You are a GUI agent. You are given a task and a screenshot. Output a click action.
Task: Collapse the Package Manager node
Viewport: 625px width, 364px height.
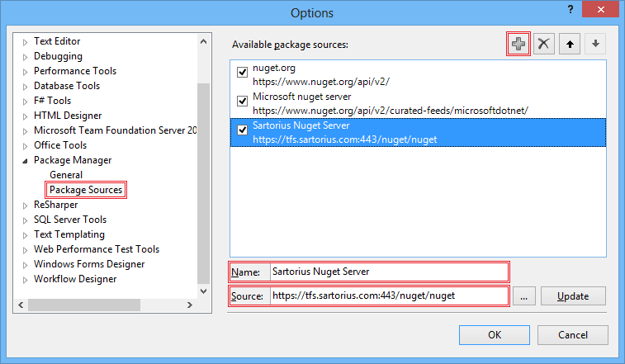[x=25, y=161]
